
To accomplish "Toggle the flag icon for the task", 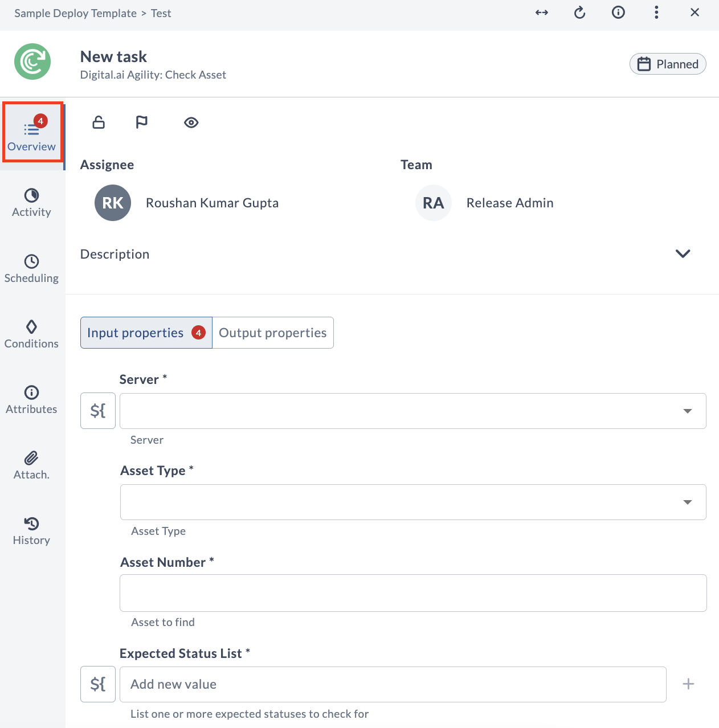I will click(x=142, y=122).
